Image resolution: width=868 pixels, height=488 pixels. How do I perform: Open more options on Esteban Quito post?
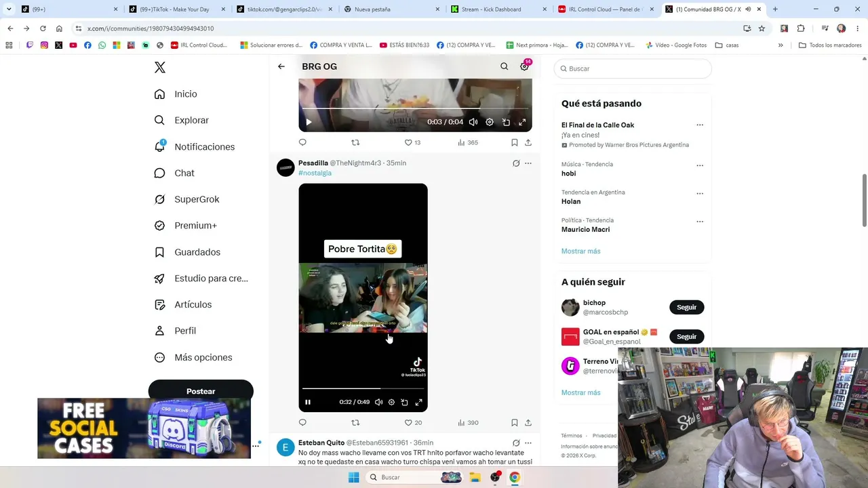tap(528, 443)
